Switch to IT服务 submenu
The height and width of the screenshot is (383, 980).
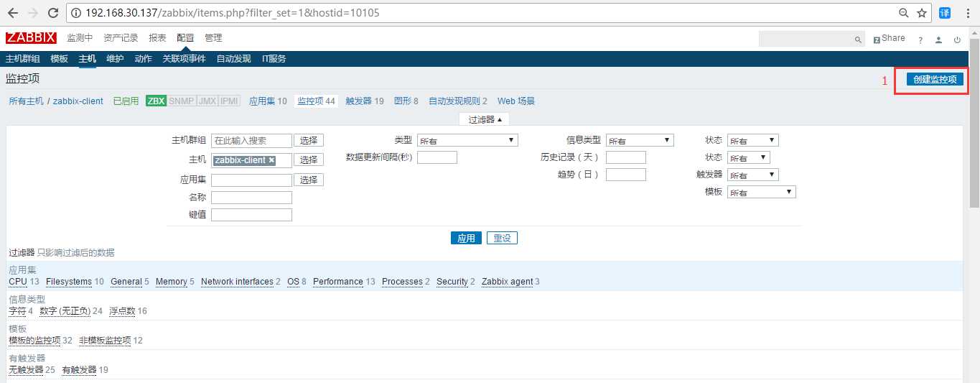(274, 59)
